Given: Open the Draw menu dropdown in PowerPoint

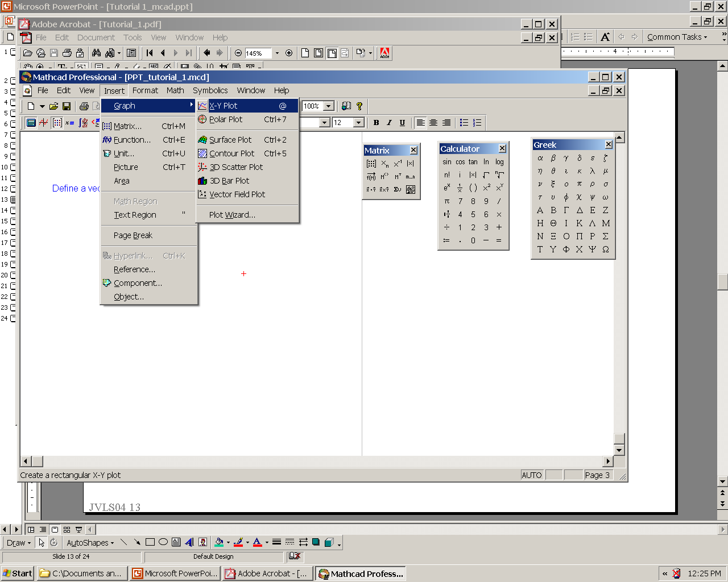Looking at the screenshot, I should click(x=18, y=543).
